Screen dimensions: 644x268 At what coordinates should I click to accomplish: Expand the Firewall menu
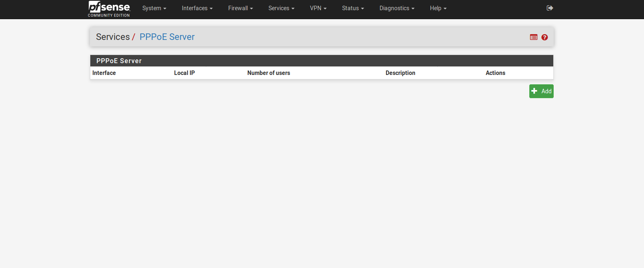(240, 8)
